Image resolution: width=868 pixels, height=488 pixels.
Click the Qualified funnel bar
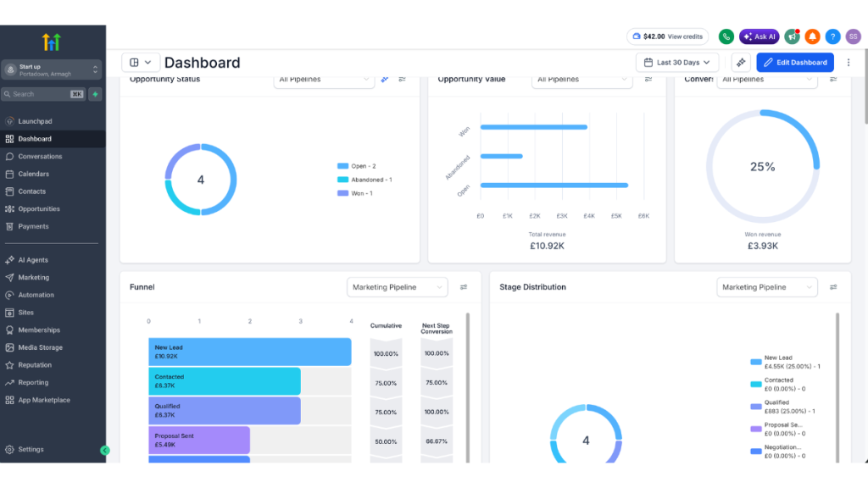(224, 411)
